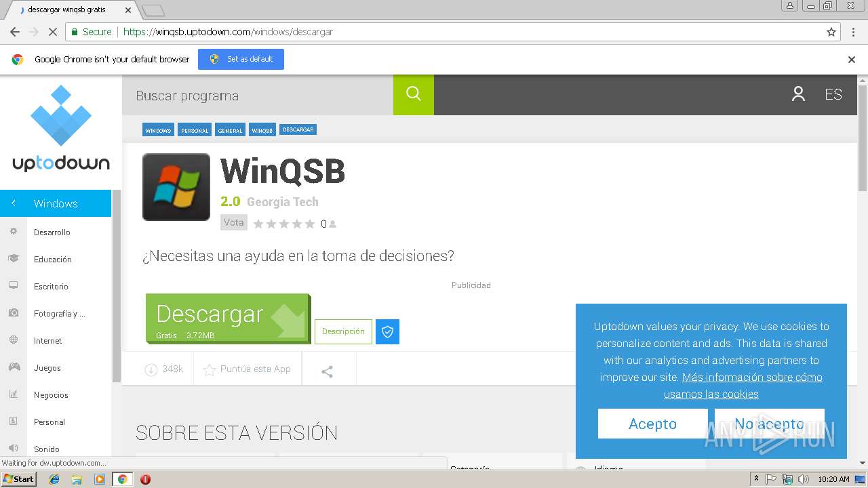Open the WINDOWS breadcrumb tag
868x488 pixels.
(158, 130)
